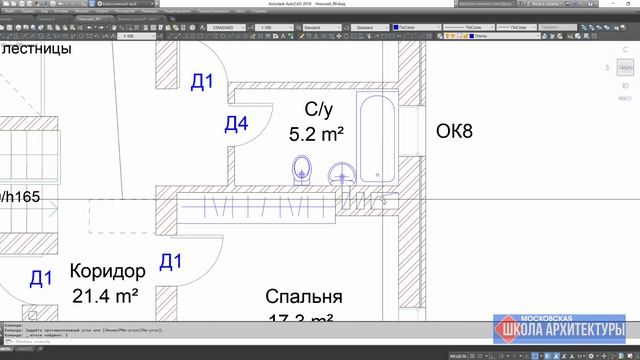Viewport: 640px width, 360px height.
Task: Click the Help question-mark toolbar icon
Action: tap(192, 27)
